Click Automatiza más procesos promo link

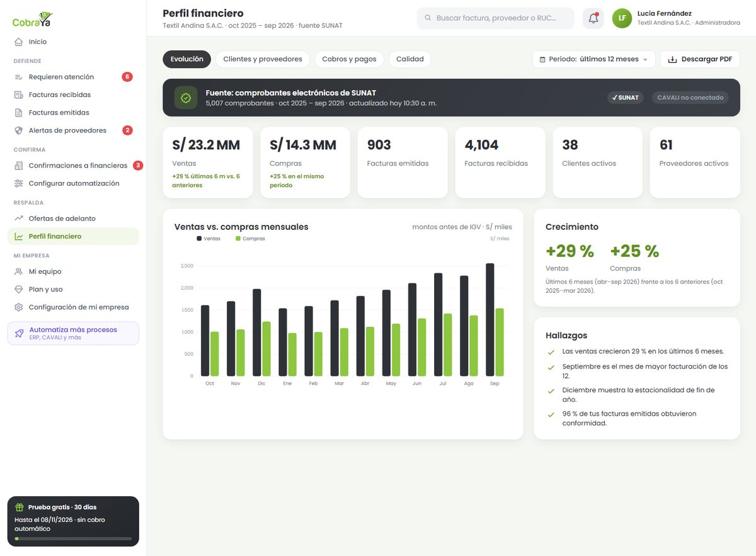73,333
